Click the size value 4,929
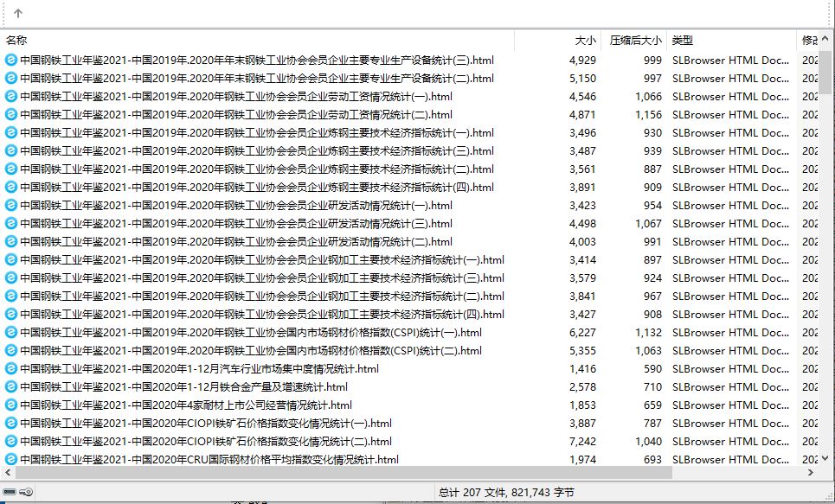Screen dimensions: 835x504 pyautogui.click(x=582, y=61)
